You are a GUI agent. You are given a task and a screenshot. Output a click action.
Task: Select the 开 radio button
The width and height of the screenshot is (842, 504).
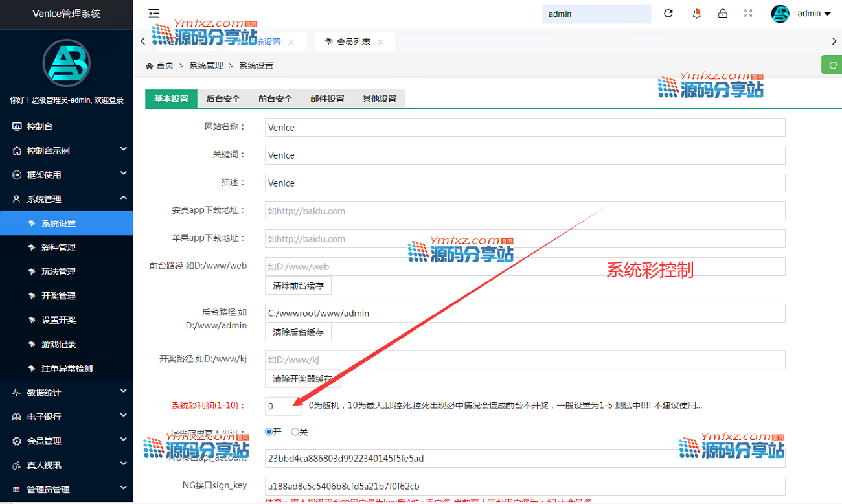(x=269, y=431)
